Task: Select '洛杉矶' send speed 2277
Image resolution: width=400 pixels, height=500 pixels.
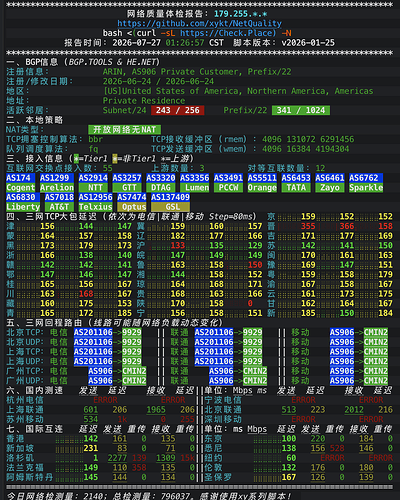Action: click(x=117, y=458)
